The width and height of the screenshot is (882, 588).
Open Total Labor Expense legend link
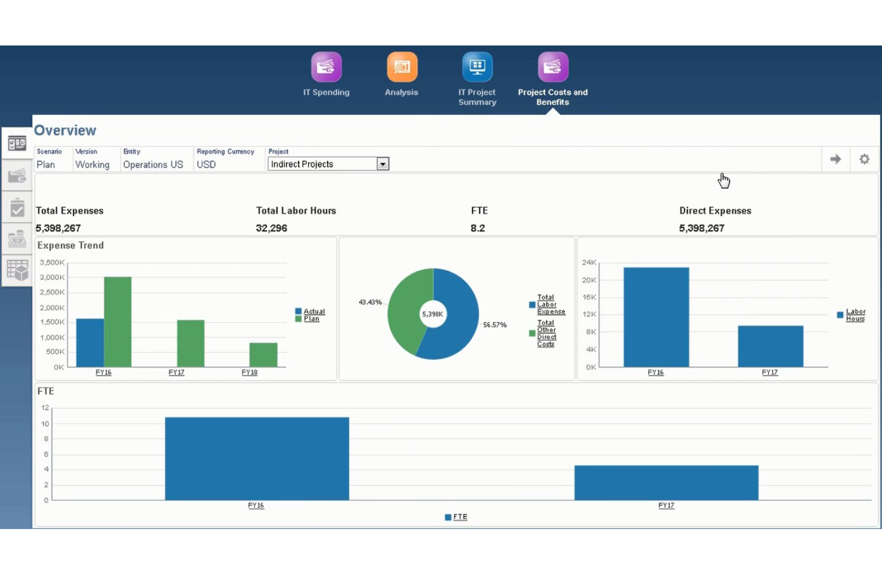[x=550, y=304]
